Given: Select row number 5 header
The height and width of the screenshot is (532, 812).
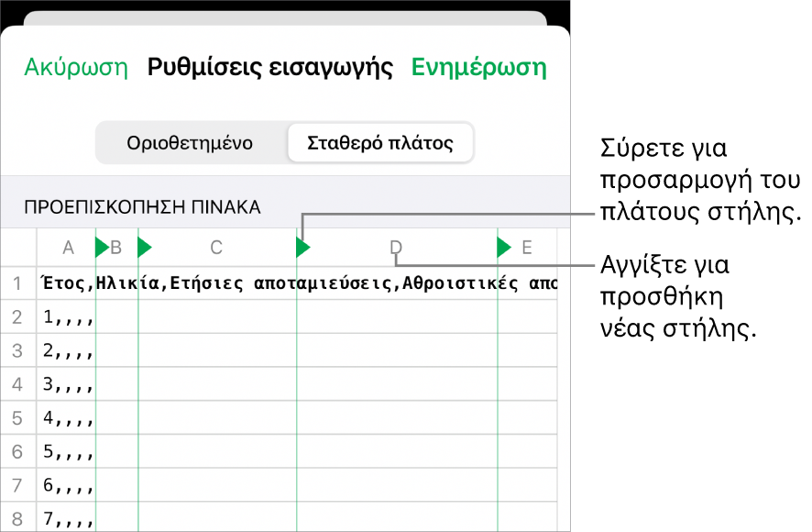Looking at the screenshot, I should 17,418.
